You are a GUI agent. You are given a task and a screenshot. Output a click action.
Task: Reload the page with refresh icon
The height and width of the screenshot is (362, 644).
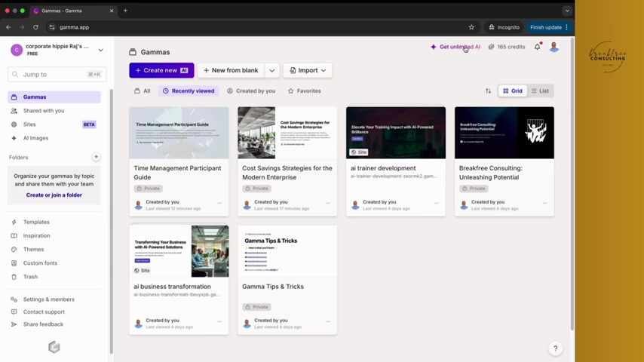(x=35, y=27)
